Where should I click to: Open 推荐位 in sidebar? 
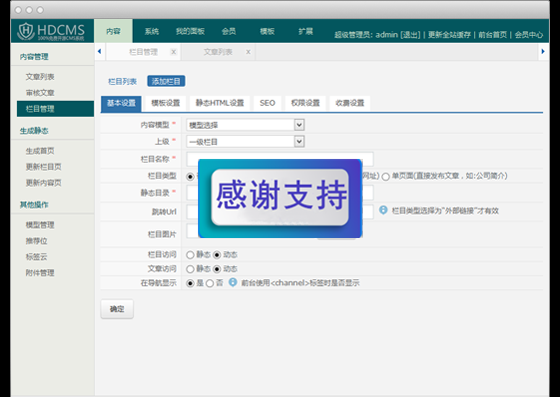tap(36, 241)
